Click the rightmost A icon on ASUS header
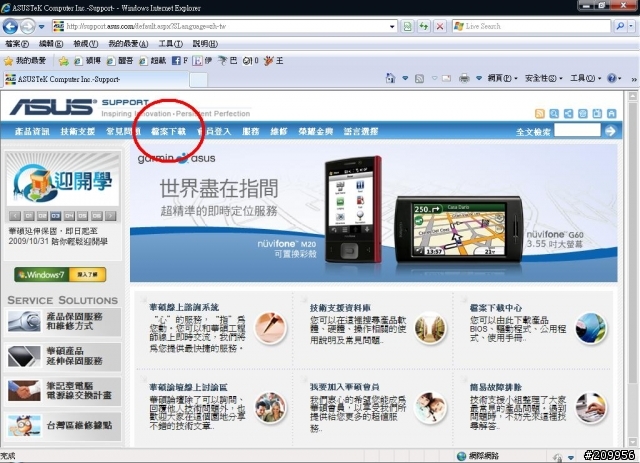 click(611, 114)
